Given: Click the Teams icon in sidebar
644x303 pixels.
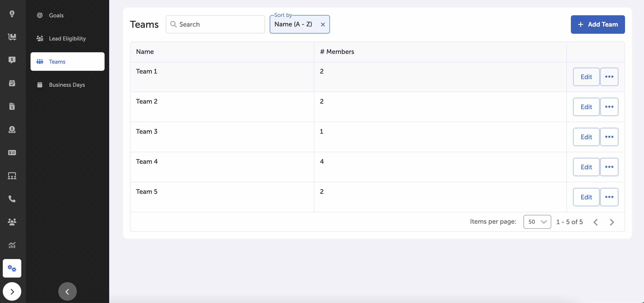Looking at the screenshot, I should (40, 61).
